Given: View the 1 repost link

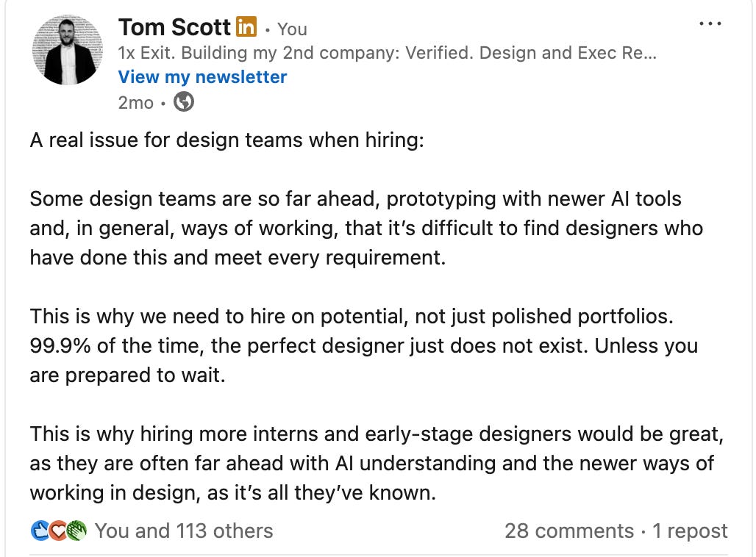Looking at the screenshot, I should (690, 531).
